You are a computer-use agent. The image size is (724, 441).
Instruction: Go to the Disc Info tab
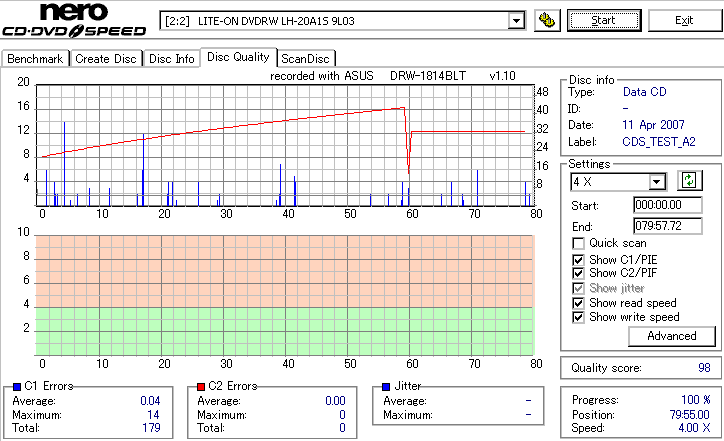pyautogui.click(x=171, y=59)
